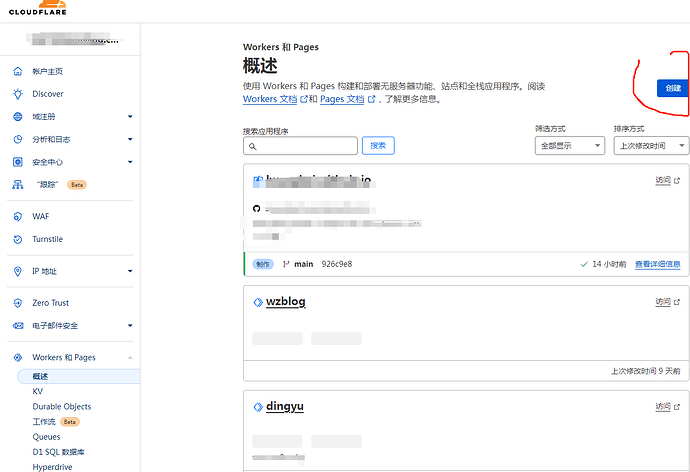The height and width of the screenshot is (472, 690).
Task: Click the security center icon
Action: [18, 162]
